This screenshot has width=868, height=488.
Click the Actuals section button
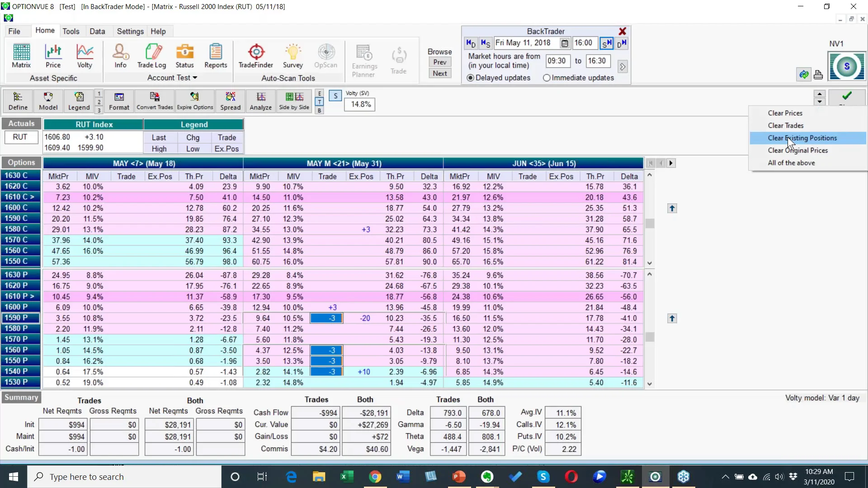[21, 124]
